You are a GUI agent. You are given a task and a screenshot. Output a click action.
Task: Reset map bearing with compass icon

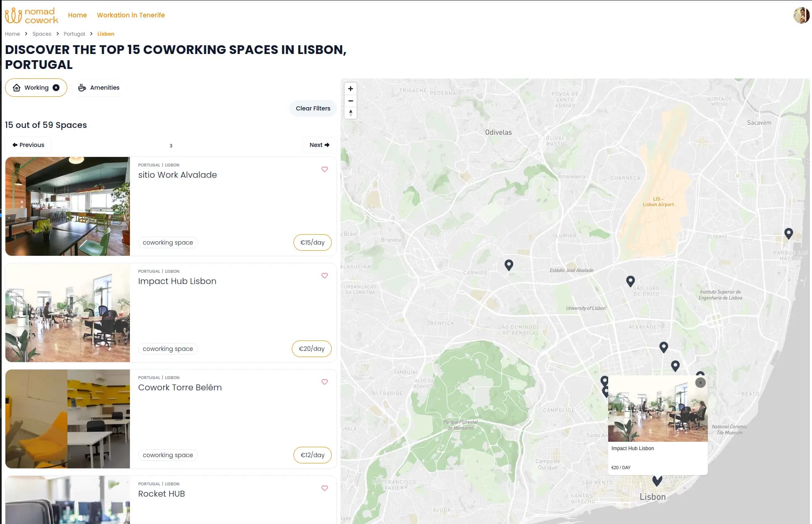351,113
